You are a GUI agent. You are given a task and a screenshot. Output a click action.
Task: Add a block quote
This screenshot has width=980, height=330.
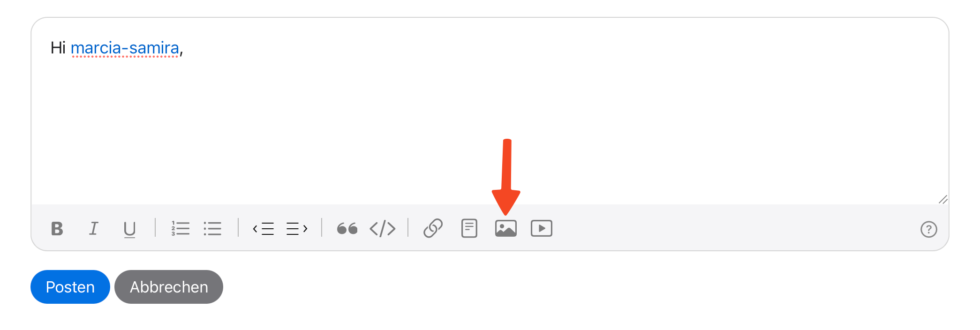(347, 229)
